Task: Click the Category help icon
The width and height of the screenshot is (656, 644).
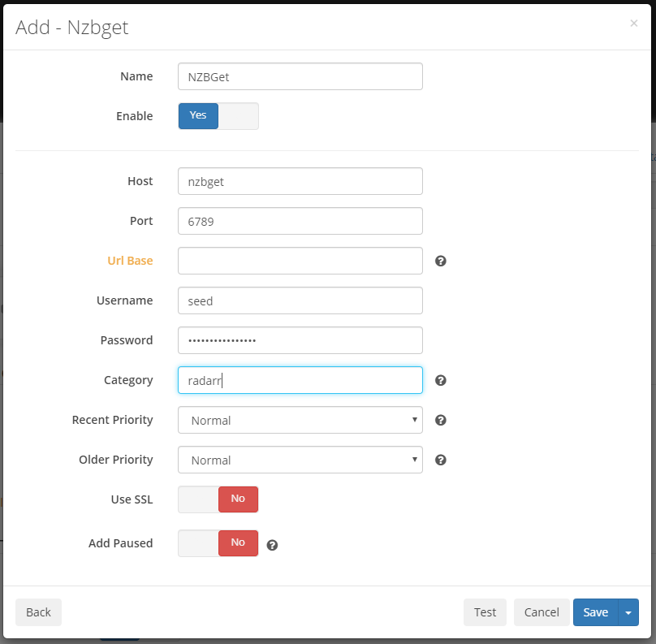Action: 440,380
